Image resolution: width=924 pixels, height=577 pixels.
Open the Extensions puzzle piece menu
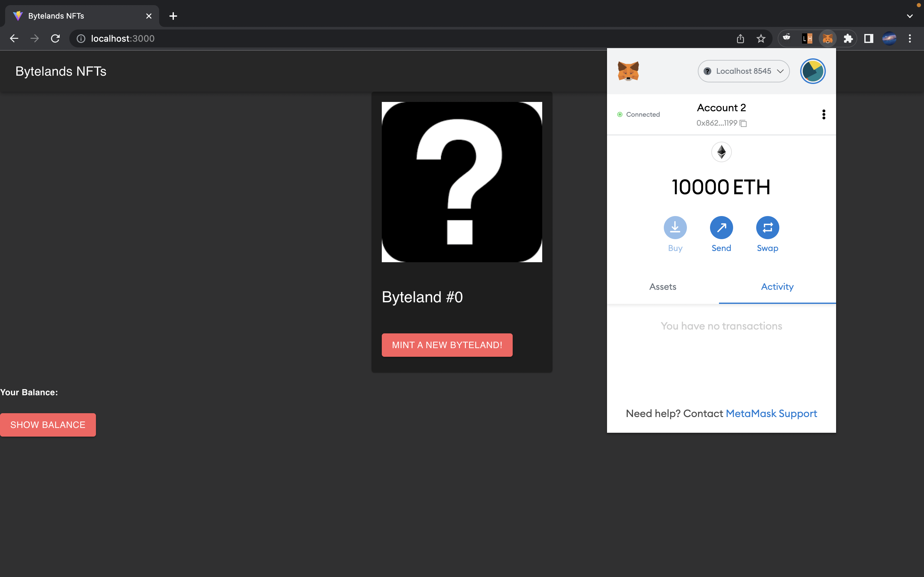click(x=848, y=38)
